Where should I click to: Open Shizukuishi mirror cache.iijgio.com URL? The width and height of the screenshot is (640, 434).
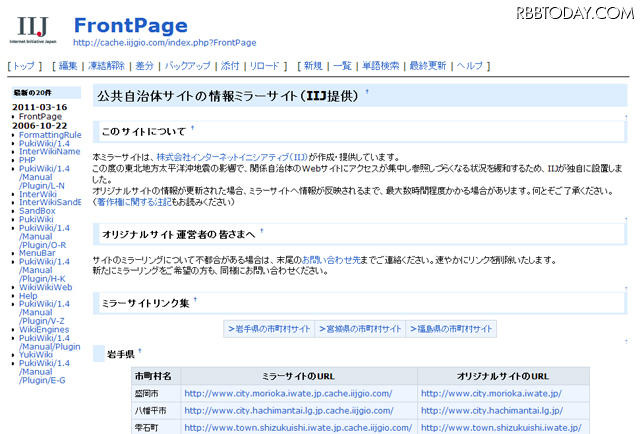(298, 428)
